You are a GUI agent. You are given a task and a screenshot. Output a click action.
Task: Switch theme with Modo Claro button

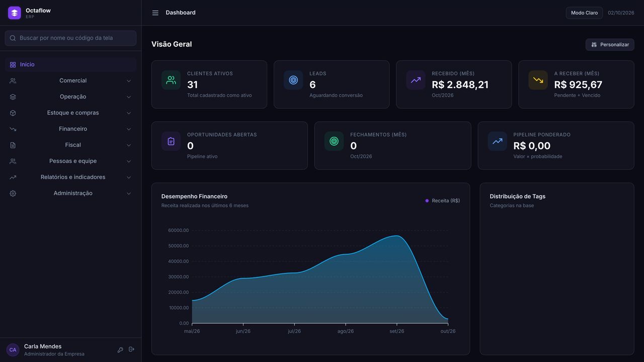tap(584, 13)
